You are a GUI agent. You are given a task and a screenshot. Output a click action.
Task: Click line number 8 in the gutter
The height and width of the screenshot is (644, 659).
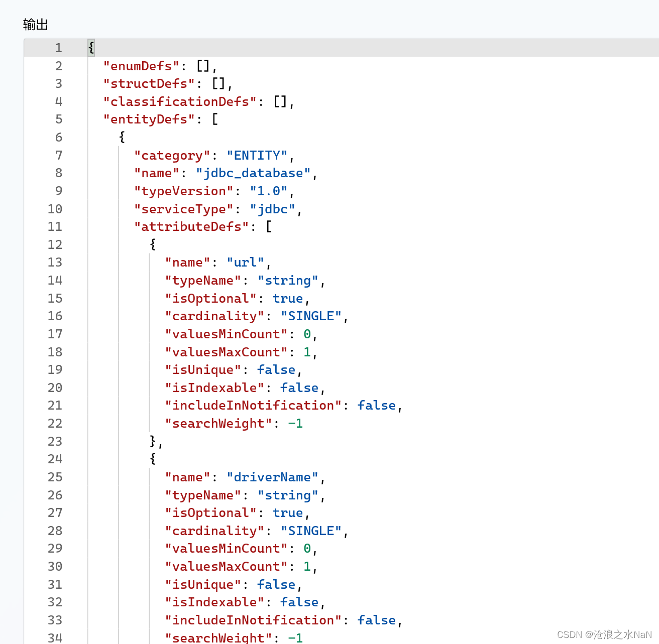[59, 173]
